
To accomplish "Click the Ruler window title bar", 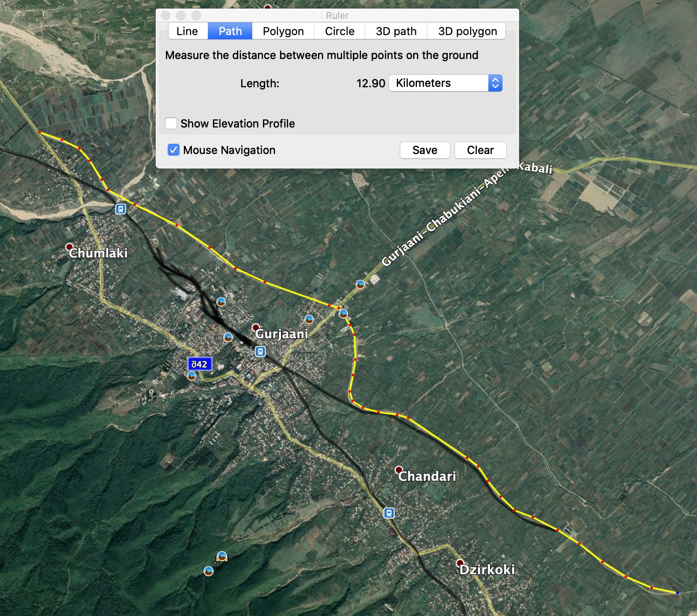I will [337, 15].
